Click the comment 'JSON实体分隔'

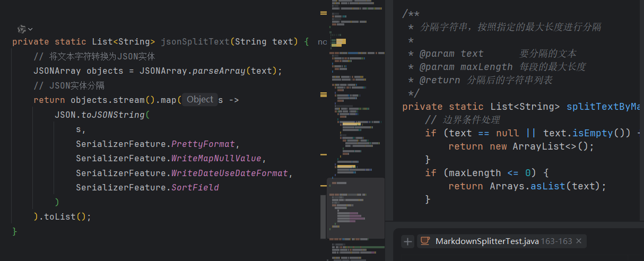coord(69,85)
